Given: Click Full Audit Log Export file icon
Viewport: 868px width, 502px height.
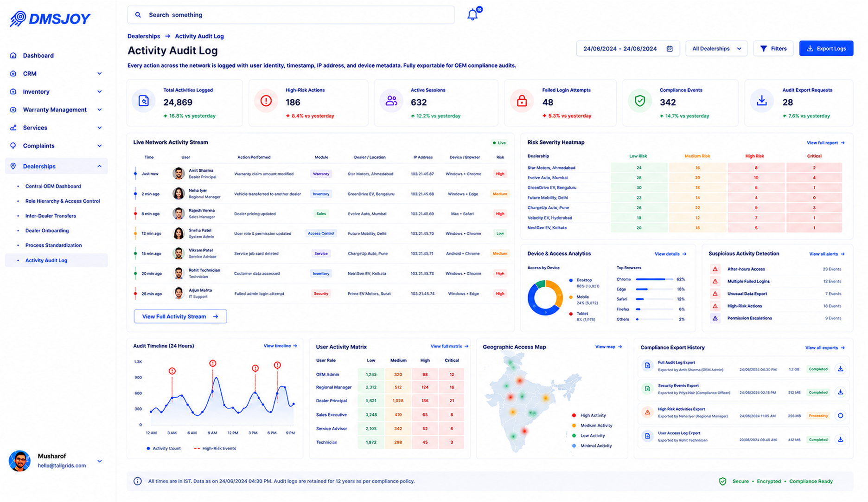Looking at the screenshot, I should click(647, 366).
